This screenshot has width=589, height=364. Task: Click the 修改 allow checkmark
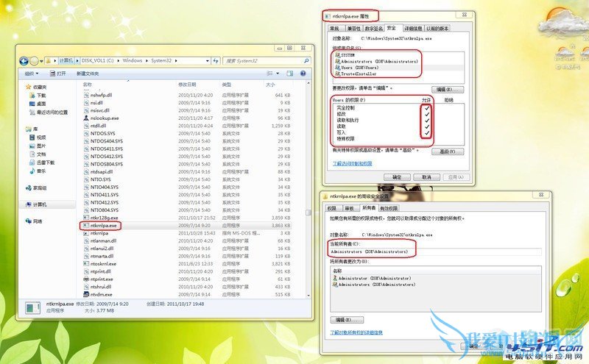click(427, 114)
